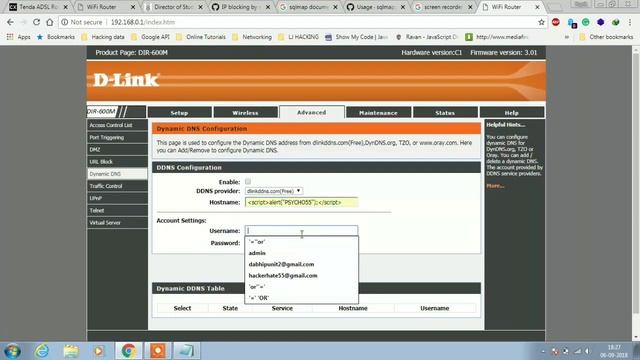Open the DDNS provider dropdown

(274, 191)
